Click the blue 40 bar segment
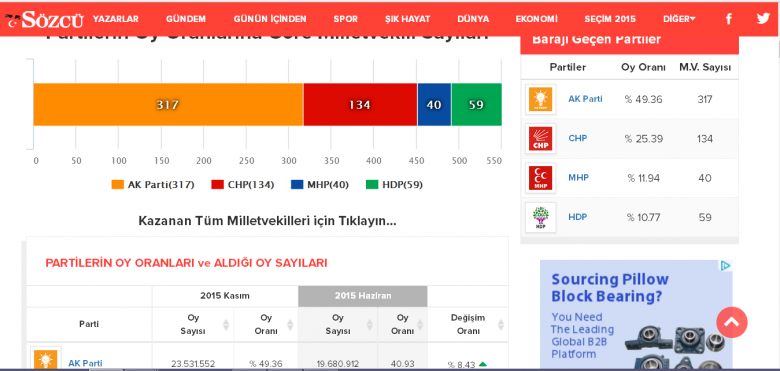The width and height of the screenshot is (780, 371). coord(434,104)
